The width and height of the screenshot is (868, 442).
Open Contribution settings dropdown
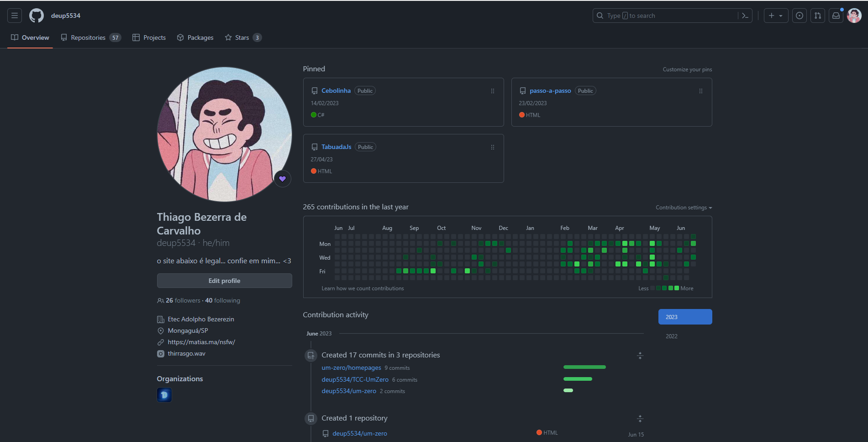pyautogui.click(x=684, y=208)
